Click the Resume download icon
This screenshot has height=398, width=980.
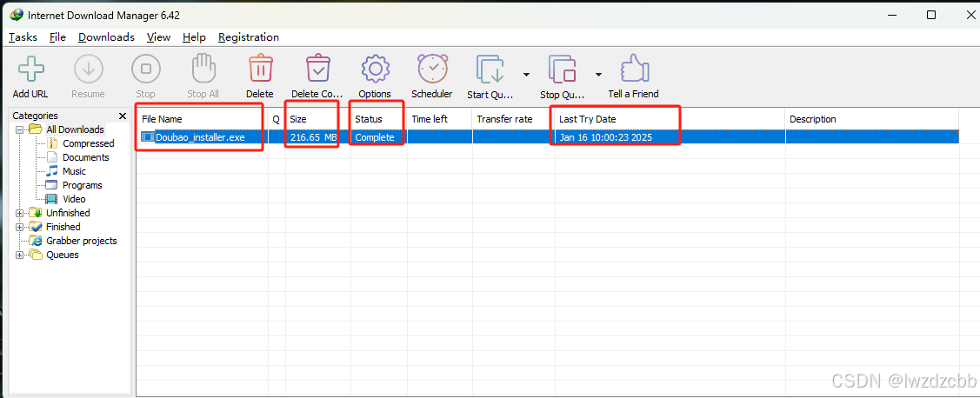coord(88,69)
